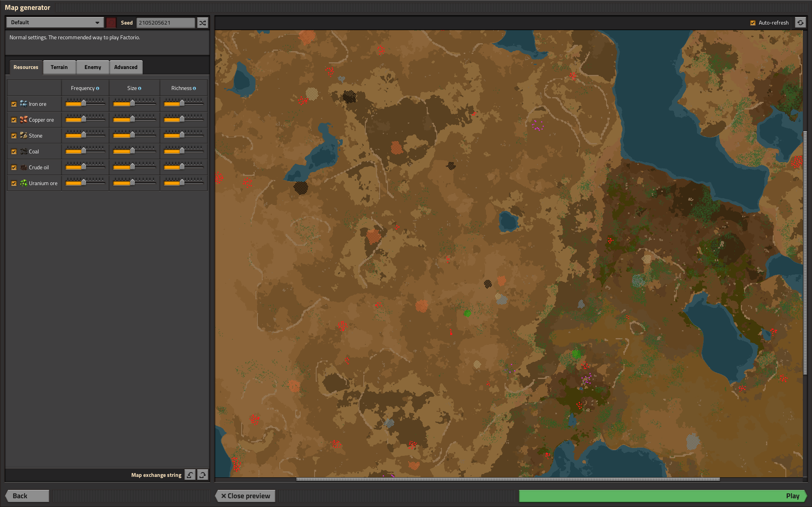Click the Back button
Screen dimensions: 812x507
[x=27, y=496]
